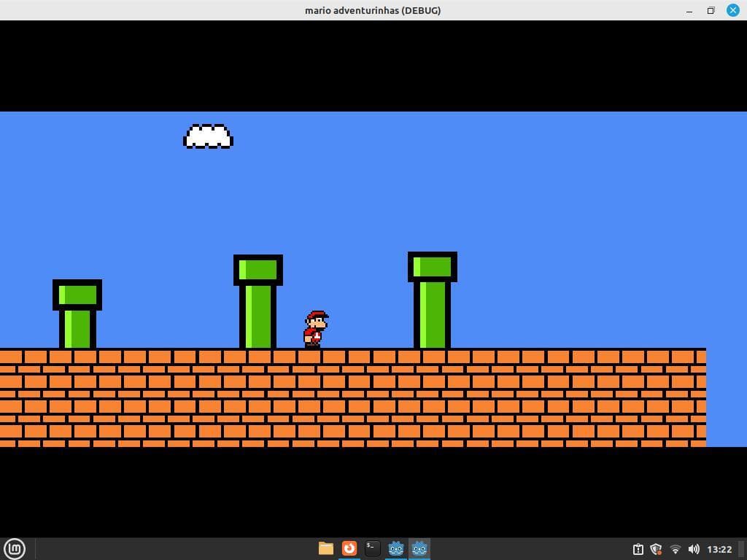The width and height of the screenshot is (747, 560).
Task: Click the green pipe just left of Mario
Action: [258, 301]
